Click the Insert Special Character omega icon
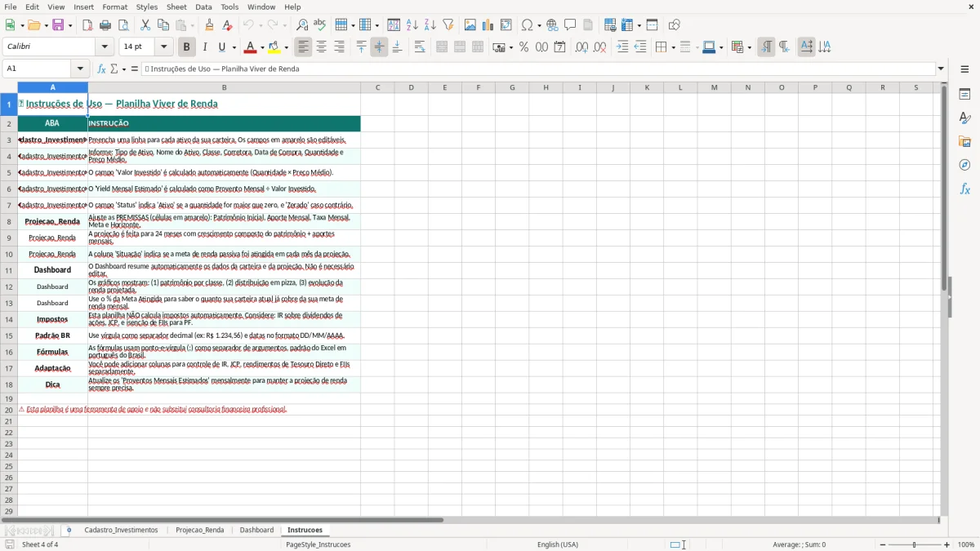 pos(527,25)
